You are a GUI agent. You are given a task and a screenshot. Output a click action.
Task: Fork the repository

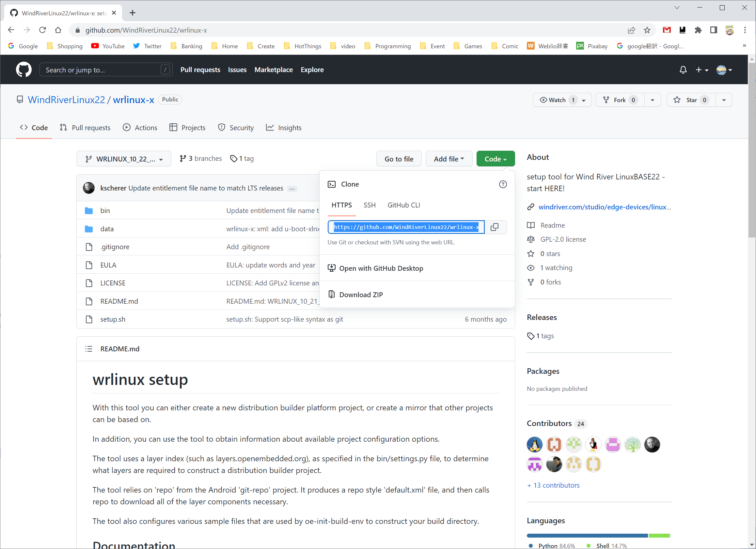620,100
